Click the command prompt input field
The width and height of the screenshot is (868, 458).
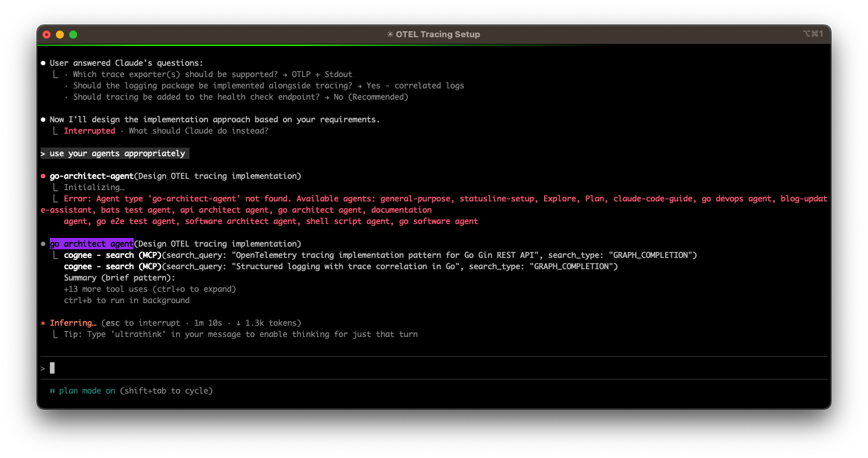[x=432, y=368]
